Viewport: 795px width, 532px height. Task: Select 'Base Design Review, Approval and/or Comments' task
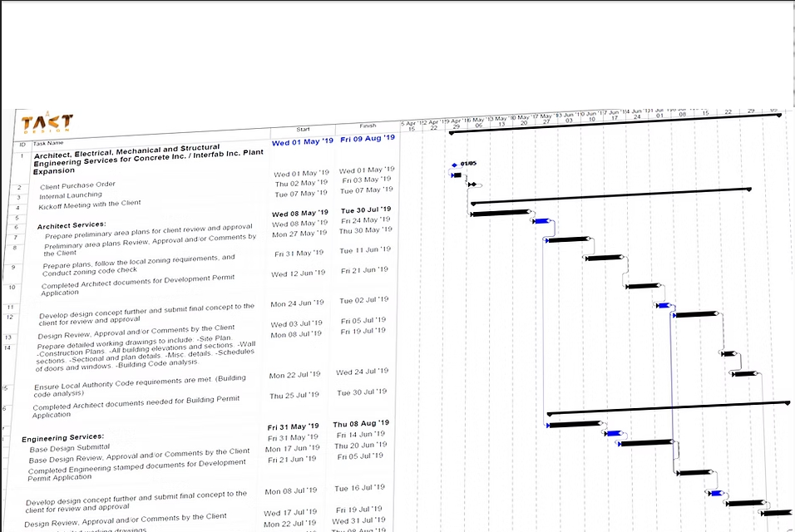pos(139,456)
